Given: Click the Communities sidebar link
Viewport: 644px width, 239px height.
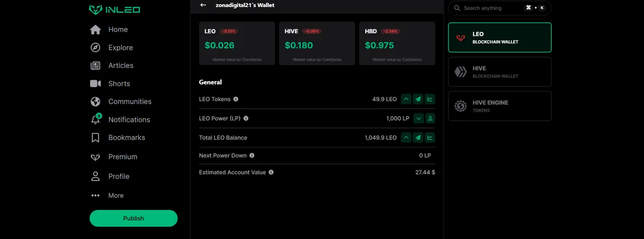Looking at the screenshot, I should (130, 102).
